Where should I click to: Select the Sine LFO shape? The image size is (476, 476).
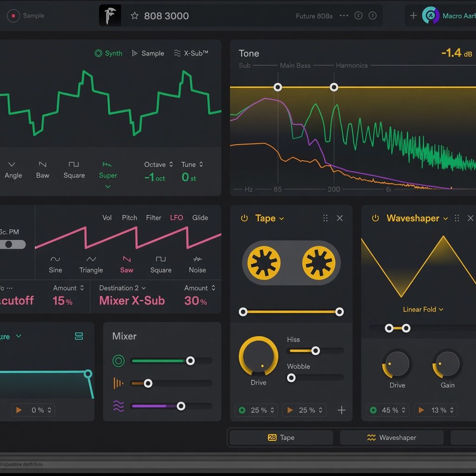click(55, 264)
